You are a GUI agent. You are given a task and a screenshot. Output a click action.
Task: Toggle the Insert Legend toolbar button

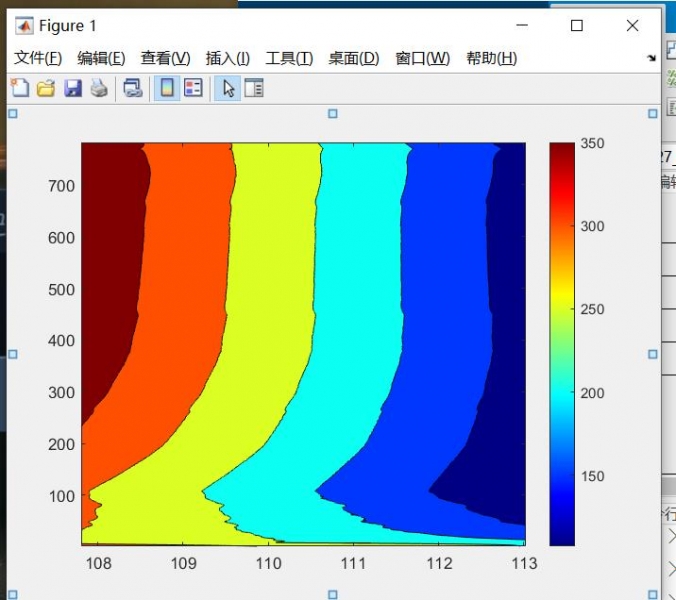point(192,88)
